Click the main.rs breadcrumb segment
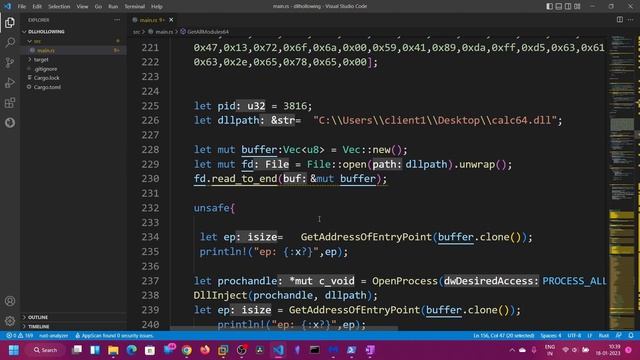Viewport: 640px width, 360px height. click(x=163, y=31)
